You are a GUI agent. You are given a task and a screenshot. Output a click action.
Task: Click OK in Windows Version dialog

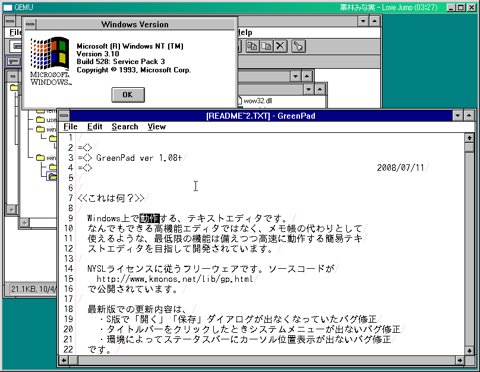128,95
